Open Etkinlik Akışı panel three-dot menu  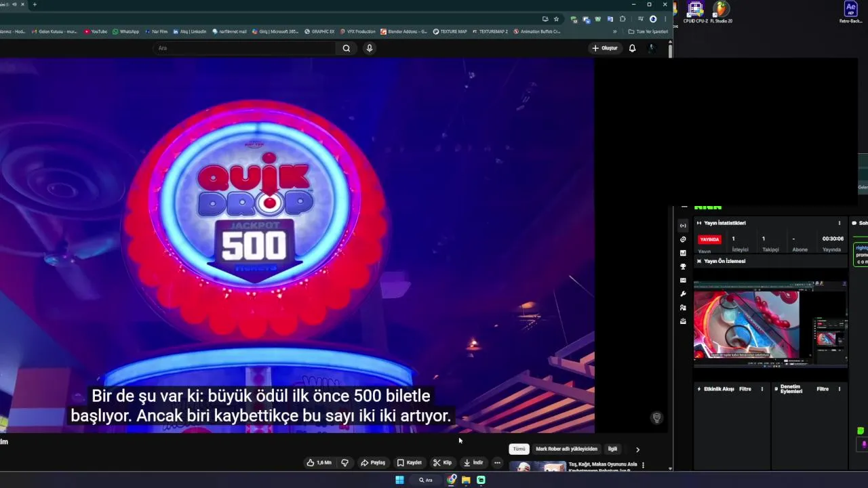click(762, 389)
